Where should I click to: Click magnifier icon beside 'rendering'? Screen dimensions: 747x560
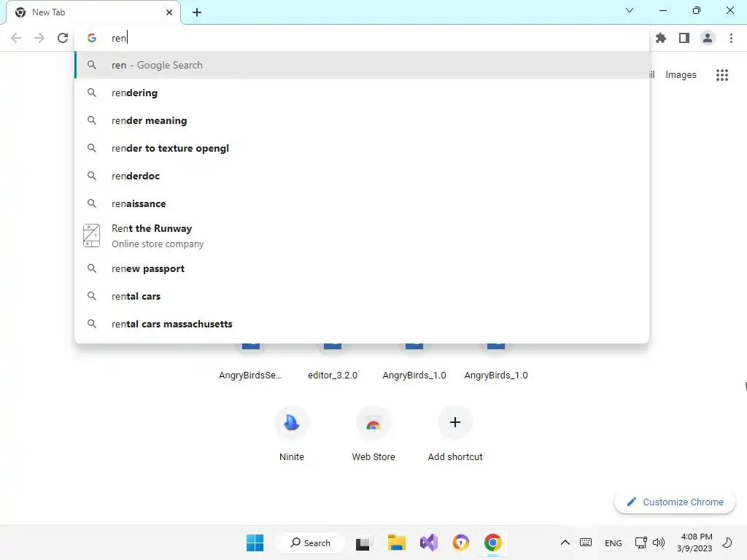pos(91,93)
